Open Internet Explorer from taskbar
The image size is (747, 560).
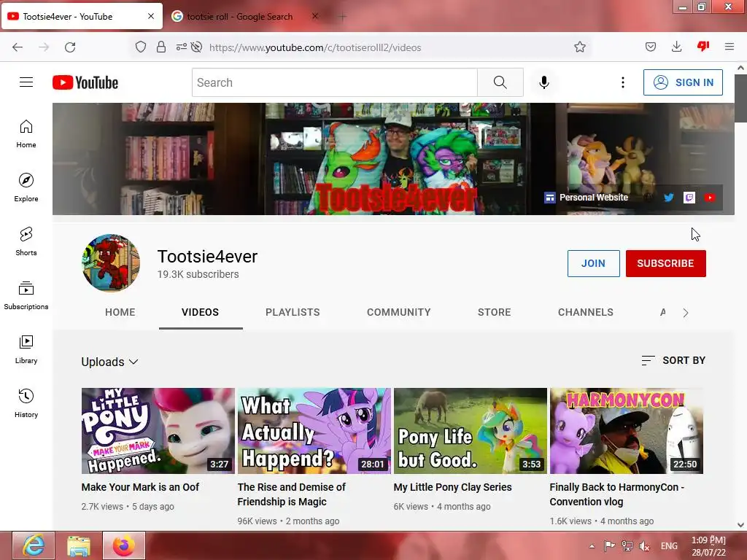coord(34,545)
